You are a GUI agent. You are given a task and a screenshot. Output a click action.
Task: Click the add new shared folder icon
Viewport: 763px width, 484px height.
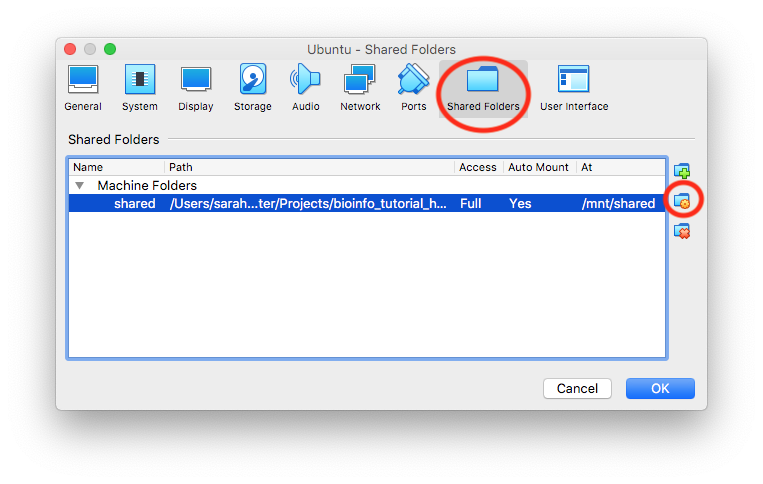click(x=682, y=171)
